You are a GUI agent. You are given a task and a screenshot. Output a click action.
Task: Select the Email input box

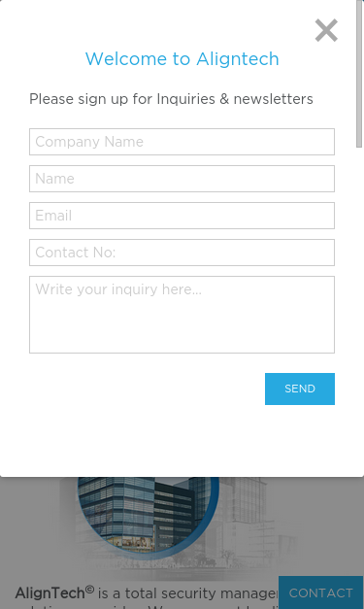point(182,216)
